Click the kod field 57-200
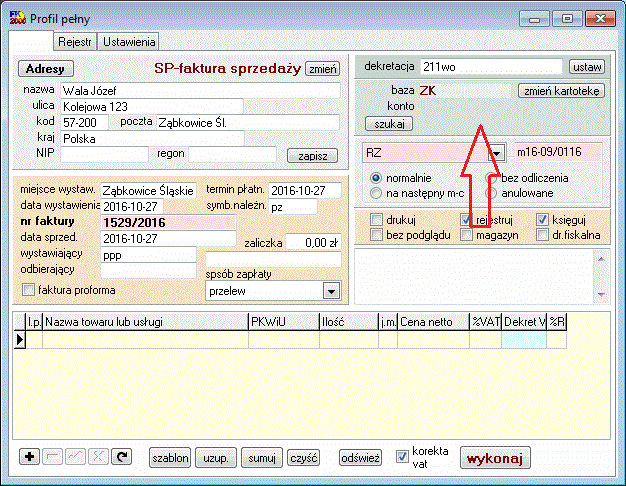Image resolution: width=626 pixels, height=486 pixels. [x=84, y=123]
